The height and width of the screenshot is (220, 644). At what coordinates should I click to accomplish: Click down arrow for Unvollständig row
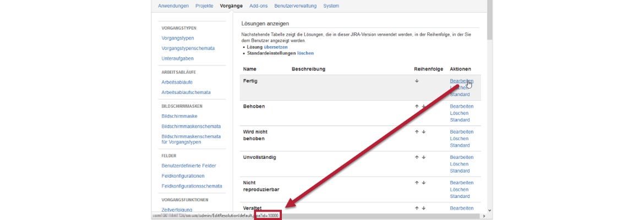(x=423, y=157)
